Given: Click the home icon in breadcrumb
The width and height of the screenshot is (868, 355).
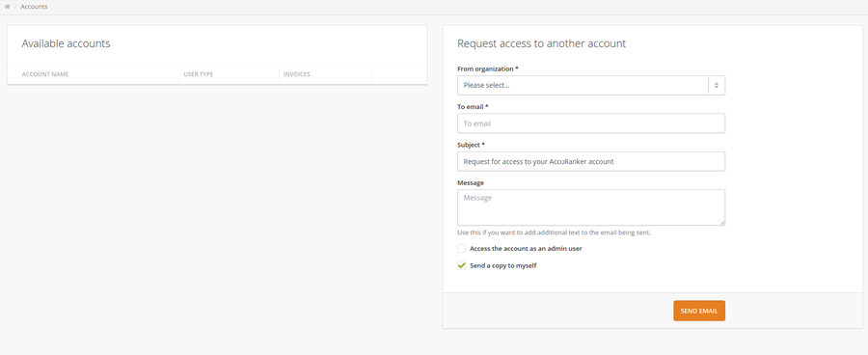Looking at the screenshot, I should [7, 7].
